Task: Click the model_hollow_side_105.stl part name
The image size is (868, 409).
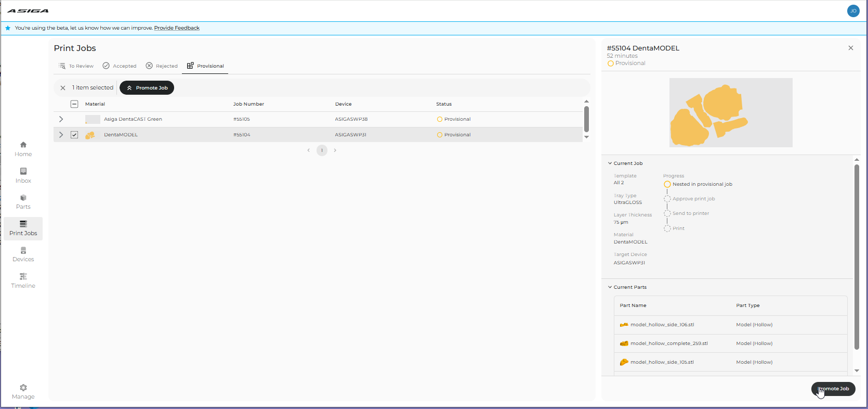Action: (x=662, y=362)
